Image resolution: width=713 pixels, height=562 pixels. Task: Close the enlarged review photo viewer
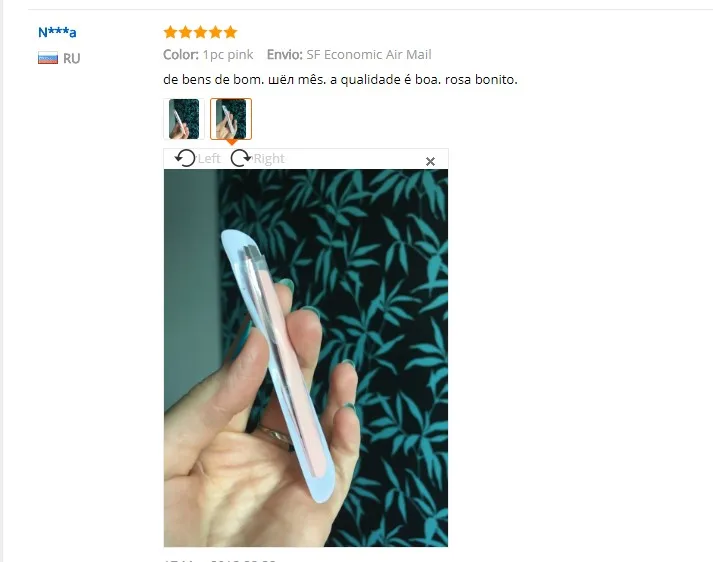coord(430,161)
